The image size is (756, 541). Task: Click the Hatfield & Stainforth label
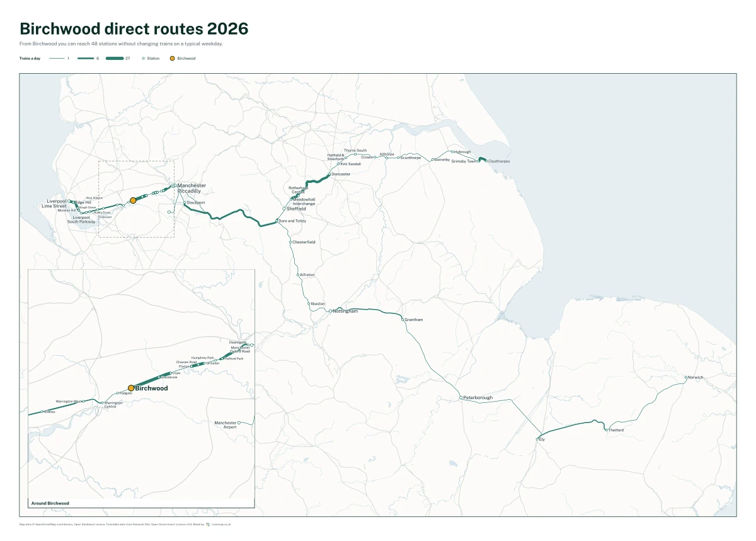(336, 156)
